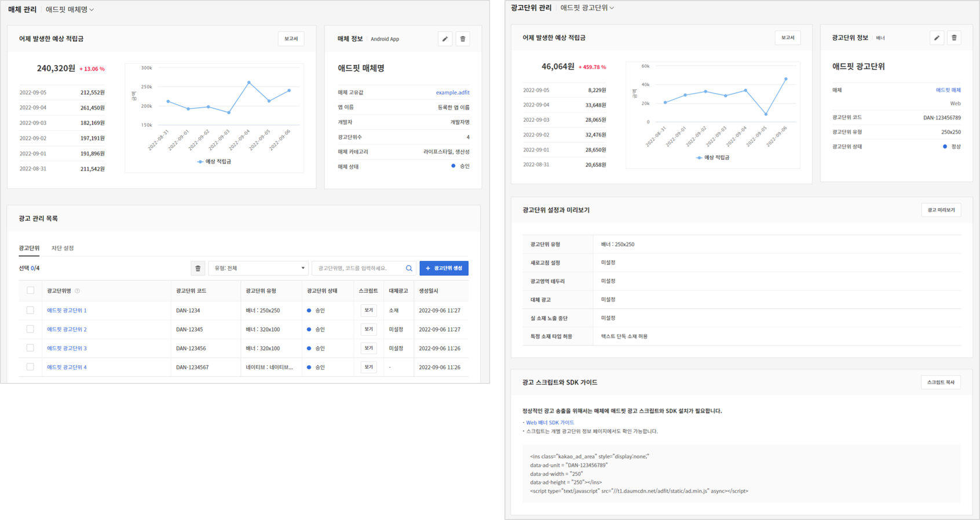The width and height of the screenshot is (980, 520).
Task: Click 보기 script button for DAN-12345
Action: pyautogui.click(x=368, y=329)
